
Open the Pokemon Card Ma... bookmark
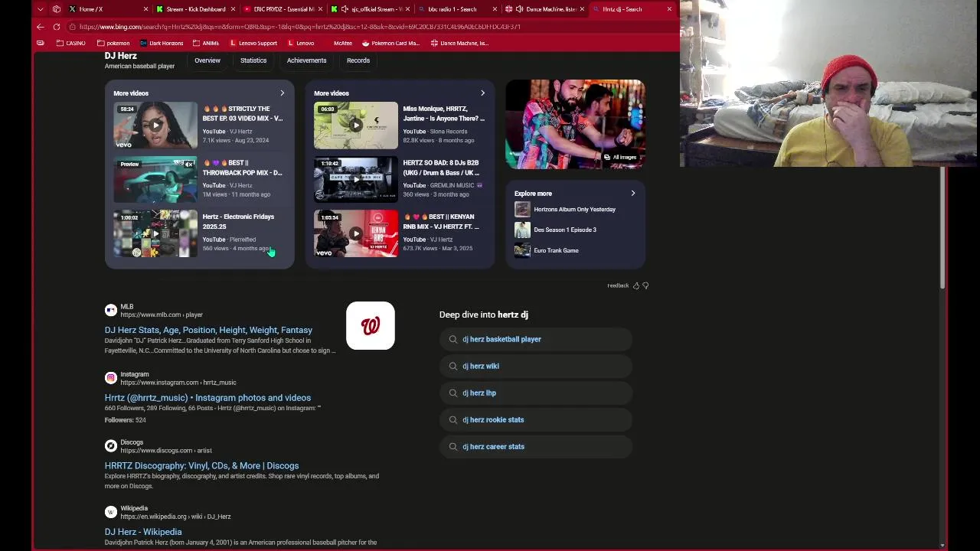coord(390,43)
